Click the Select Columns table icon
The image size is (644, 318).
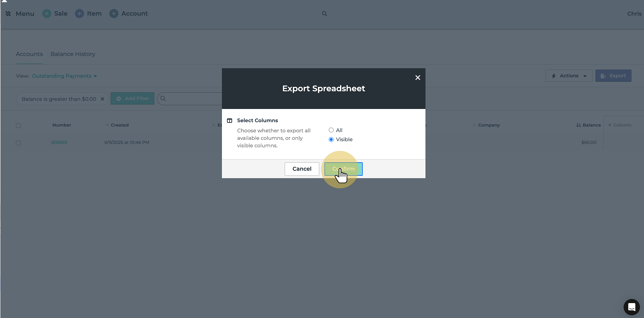pyautogui.click(x=230, y=120)
